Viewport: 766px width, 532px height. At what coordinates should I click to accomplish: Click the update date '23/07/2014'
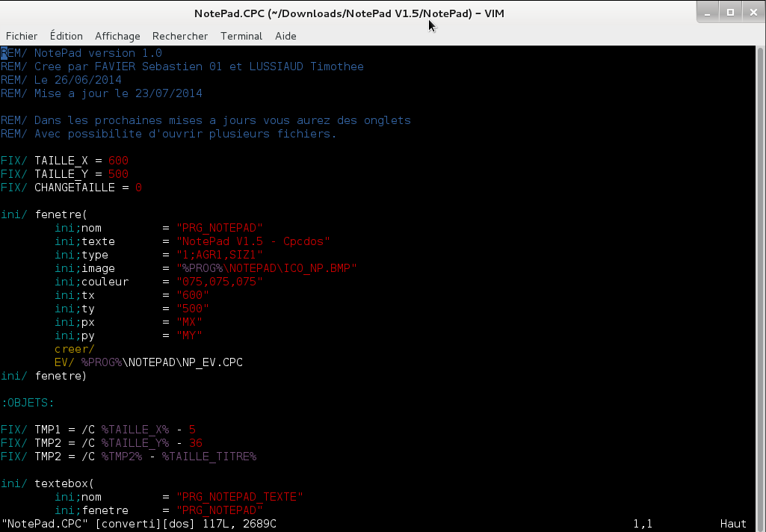[x=169, y=93]
